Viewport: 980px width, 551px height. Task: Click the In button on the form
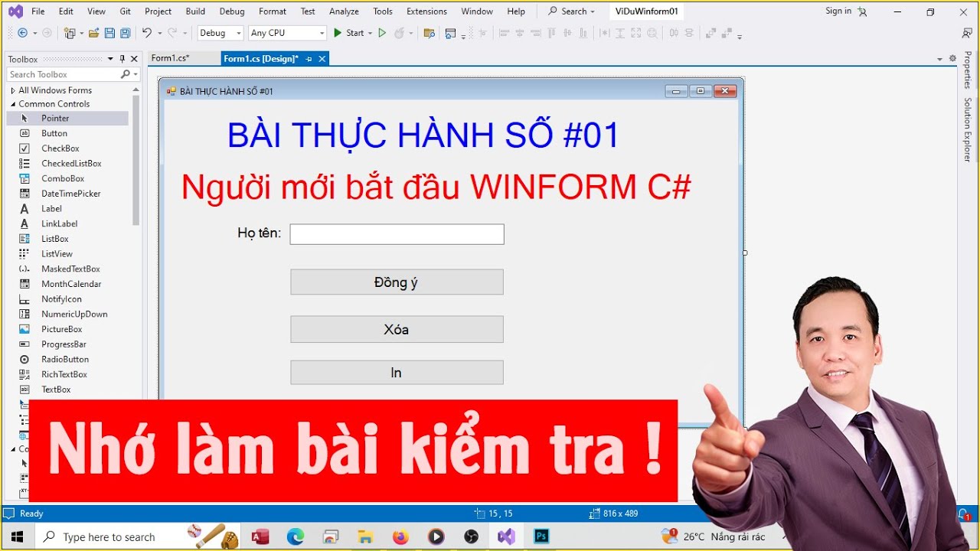tap(397, 373)
